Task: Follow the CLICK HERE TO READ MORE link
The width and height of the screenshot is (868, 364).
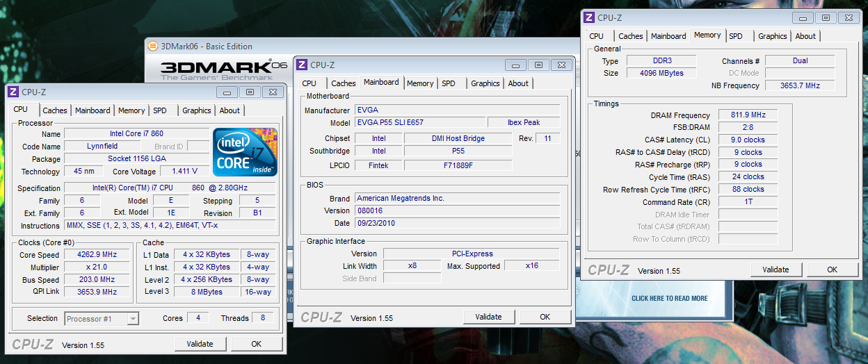Action: (x=669, y=299)
